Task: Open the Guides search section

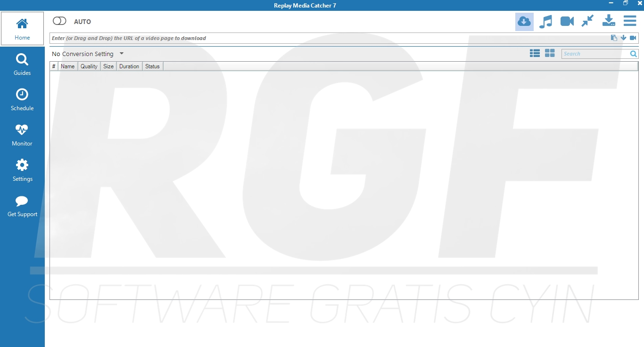Action: click(x=22, y=65)
